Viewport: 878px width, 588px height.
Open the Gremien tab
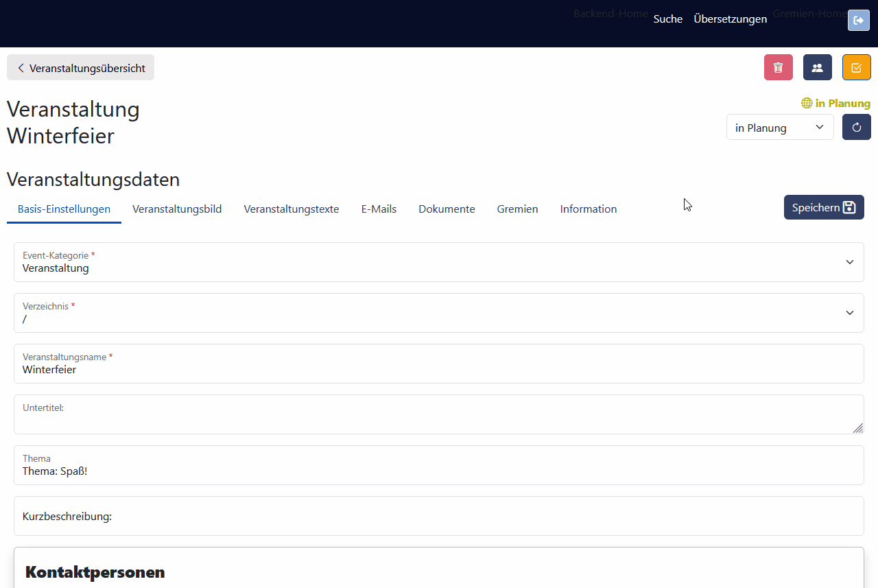tap(517, 209)
